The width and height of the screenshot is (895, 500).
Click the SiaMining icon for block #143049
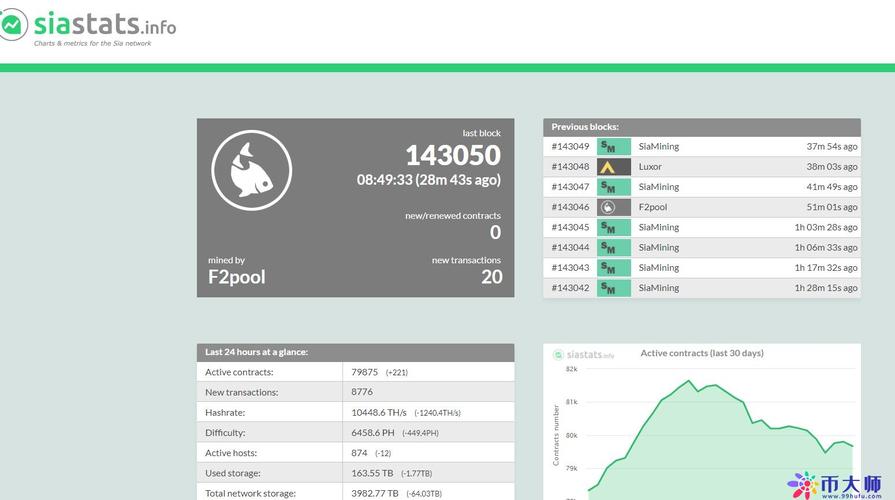coord(614,147)
